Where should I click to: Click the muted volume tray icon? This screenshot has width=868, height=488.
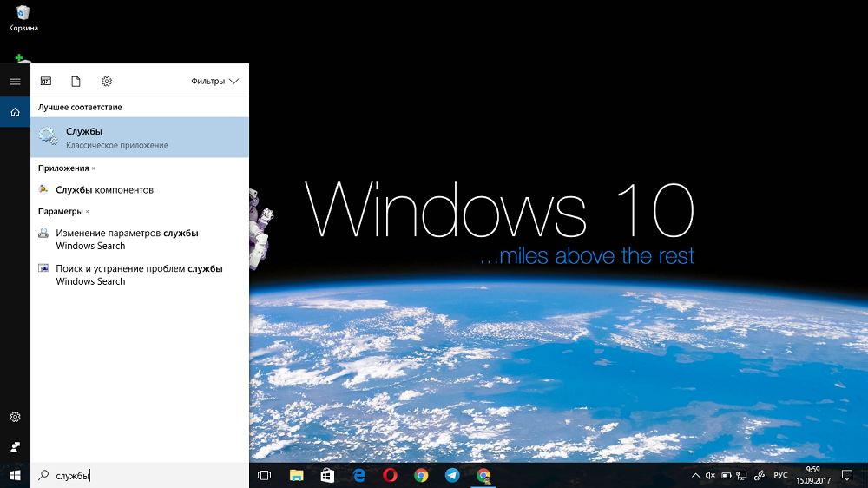click(710, 475)
